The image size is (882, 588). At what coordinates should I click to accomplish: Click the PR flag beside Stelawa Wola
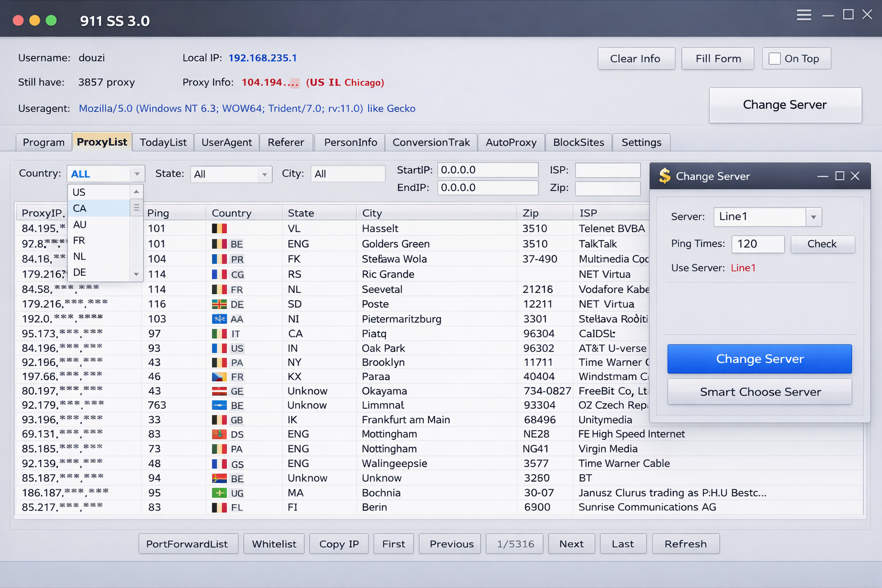219,259
